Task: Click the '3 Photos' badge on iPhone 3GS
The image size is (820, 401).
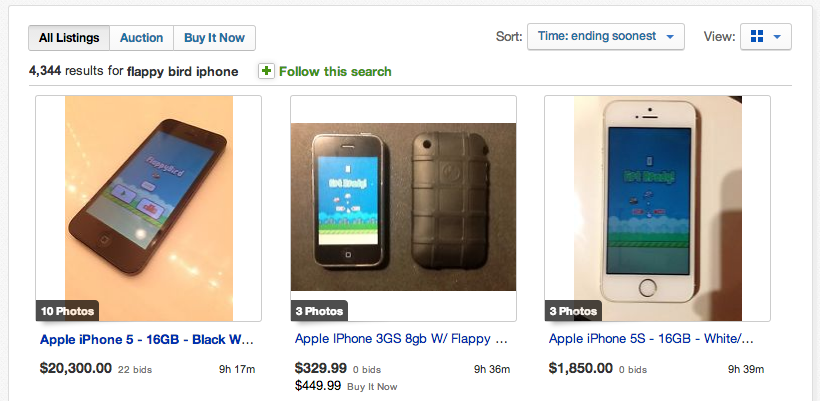Action: [x=319, y=310]
